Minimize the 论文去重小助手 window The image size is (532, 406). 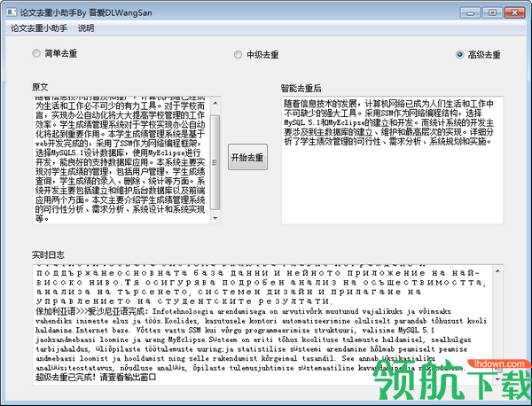tap(470, 13)
